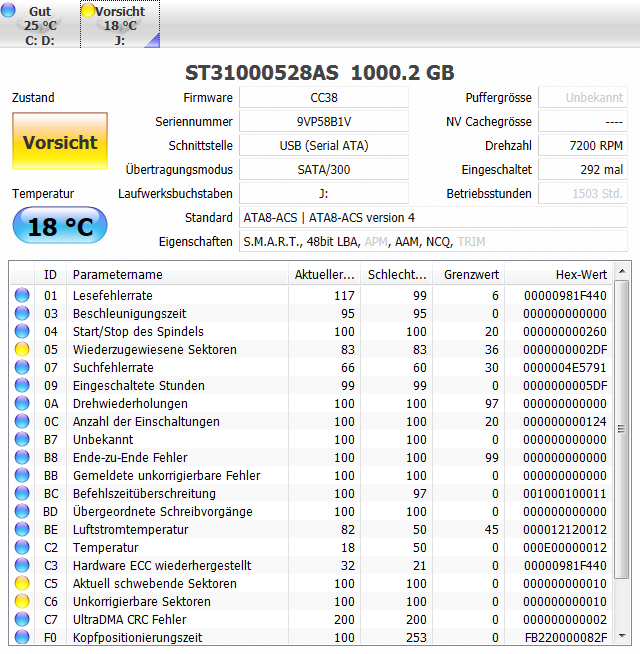Click the scrollbar down arrow of the SMART list
Image resolution: width=640 pixels, height=654 pixels.
(x=622, y=636)
